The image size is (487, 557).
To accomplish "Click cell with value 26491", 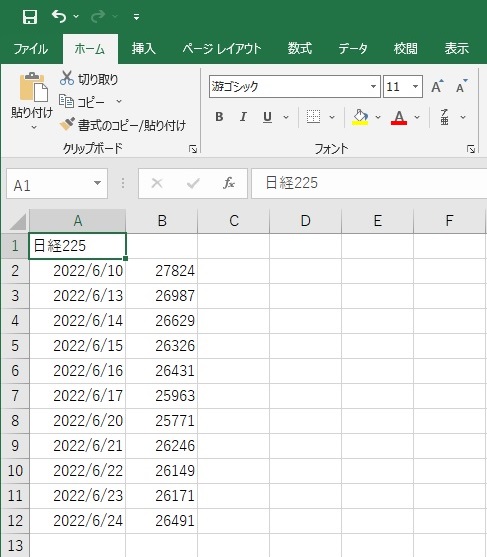I will pyautogui.click(x=162, y=521).
